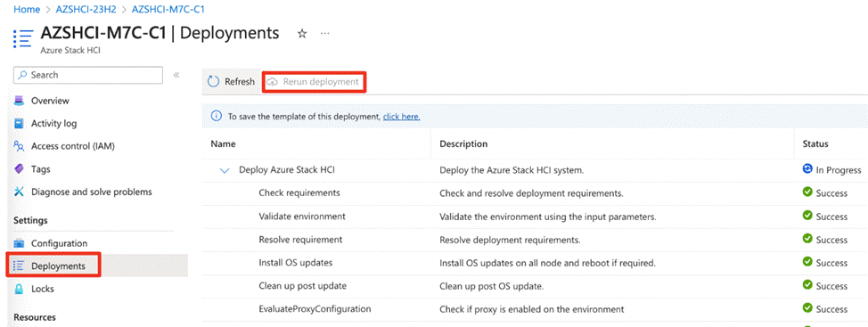Open the more options ellipsis beside title
The height and width of the screenshot is (327, 868).
coord(325,34)
